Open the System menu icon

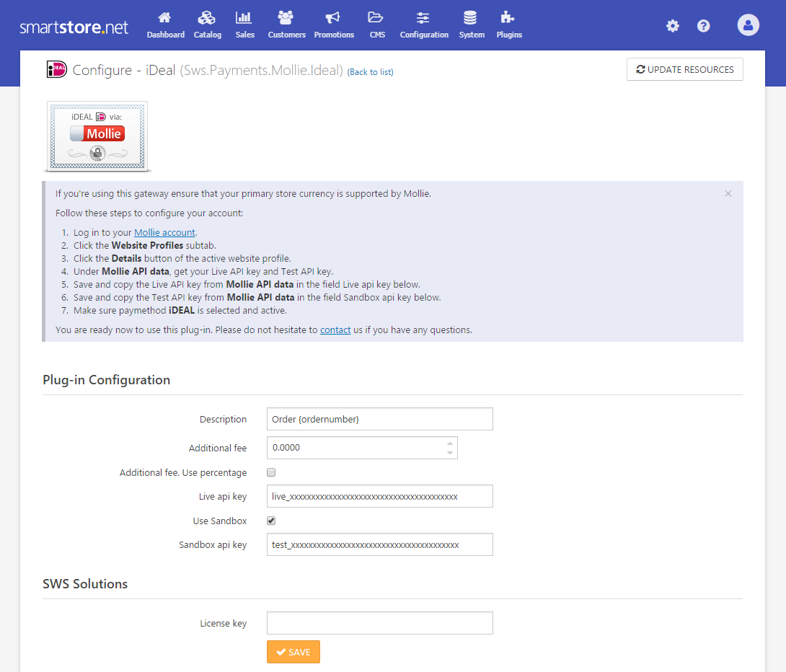[x=471, y=25]
